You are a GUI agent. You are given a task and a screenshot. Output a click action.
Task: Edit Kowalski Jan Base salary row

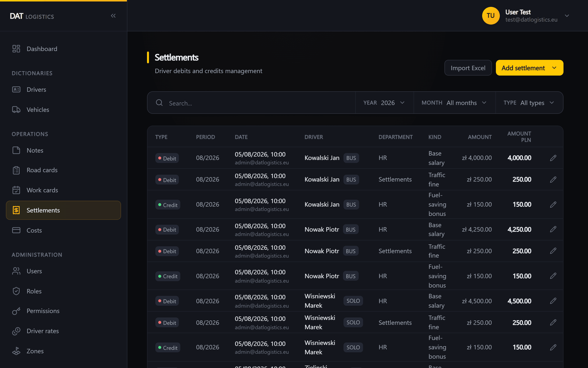coord(553,158)
